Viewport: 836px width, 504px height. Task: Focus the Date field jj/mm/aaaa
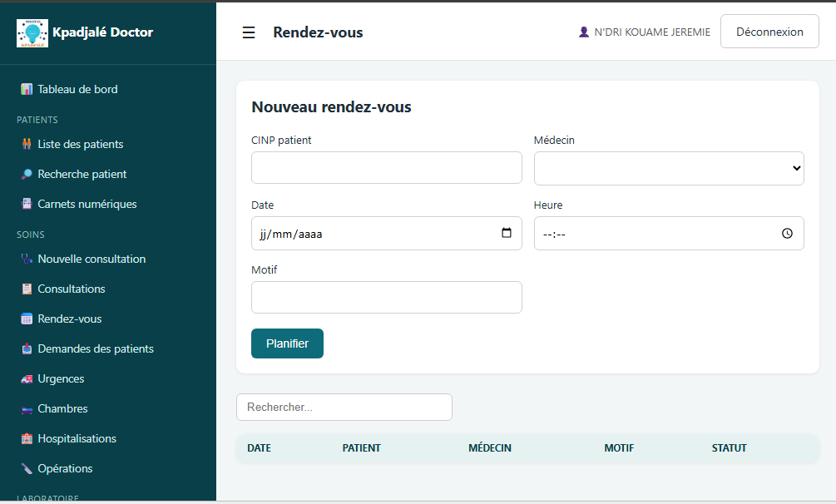click(x=387, y=233)
